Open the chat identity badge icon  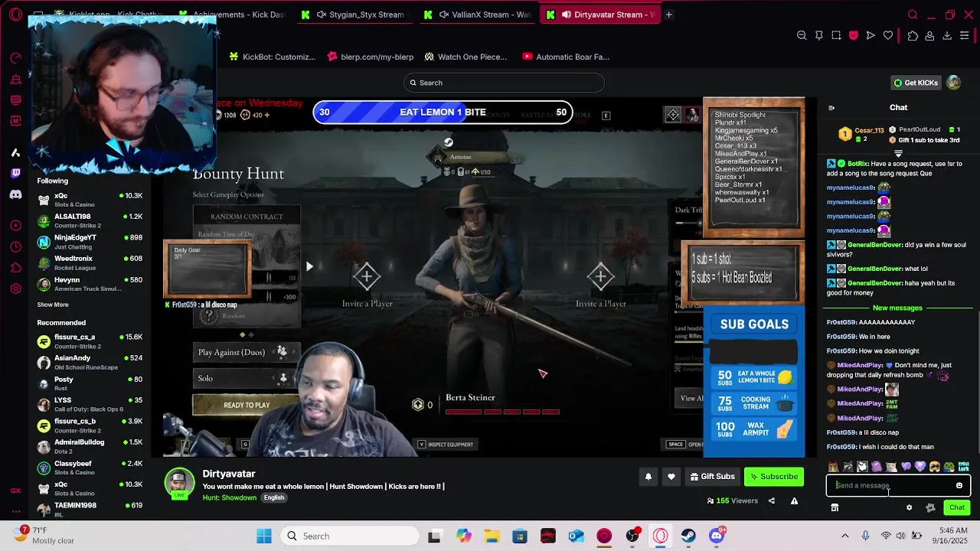pyautogui.click(x=930, y=507)
